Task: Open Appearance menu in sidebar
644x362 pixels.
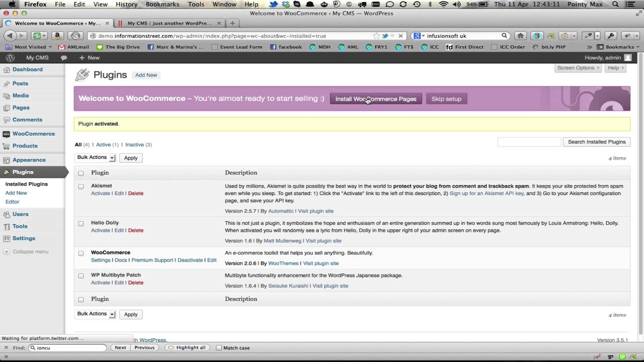Action: pos(29,160)
